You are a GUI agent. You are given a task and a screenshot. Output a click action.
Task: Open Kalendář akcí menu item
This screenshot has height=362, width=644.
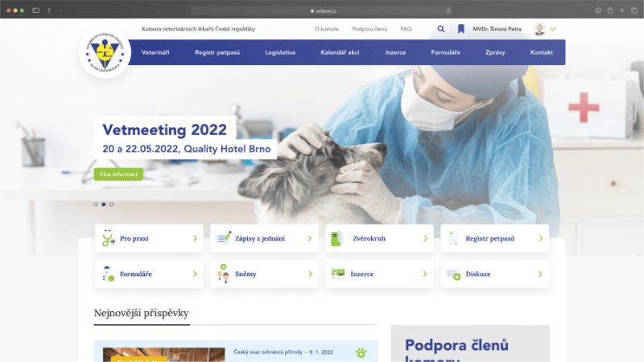[x=340, y=52]
